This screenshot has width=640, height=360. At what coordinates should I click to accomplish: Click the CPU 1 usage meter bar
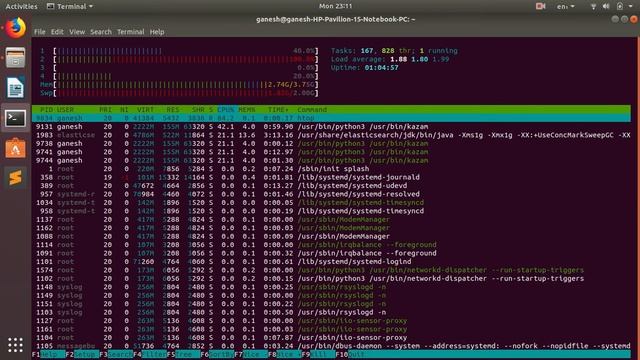tap(186, 51)
